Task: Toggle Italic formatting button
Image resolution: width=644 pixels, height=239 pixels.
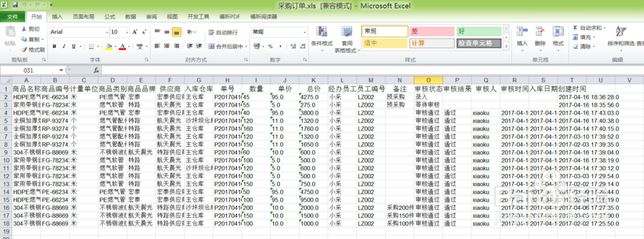Action: point(64,46)
